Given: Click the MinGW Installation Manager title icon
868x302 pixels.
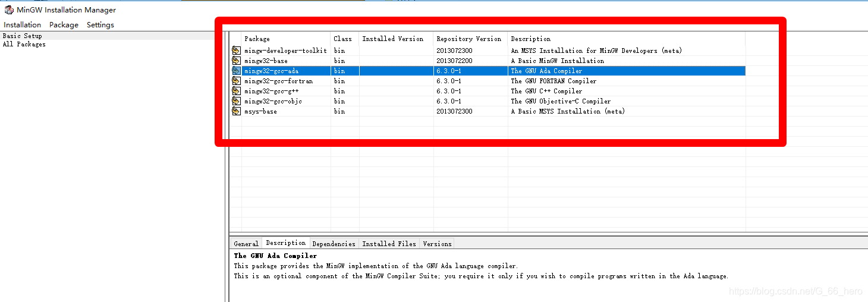Looking at the screenshot, I should (x=9, y=10).
